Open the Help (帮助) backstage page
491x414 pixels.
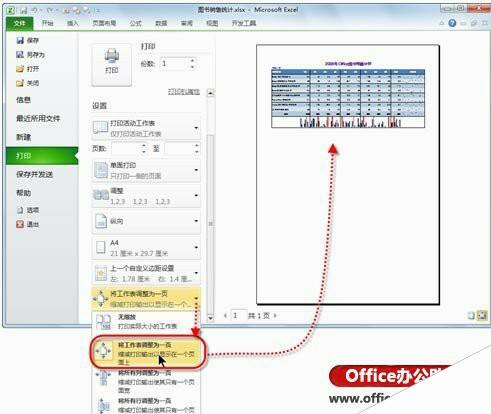pyautogui.click(x=24, y=193)
